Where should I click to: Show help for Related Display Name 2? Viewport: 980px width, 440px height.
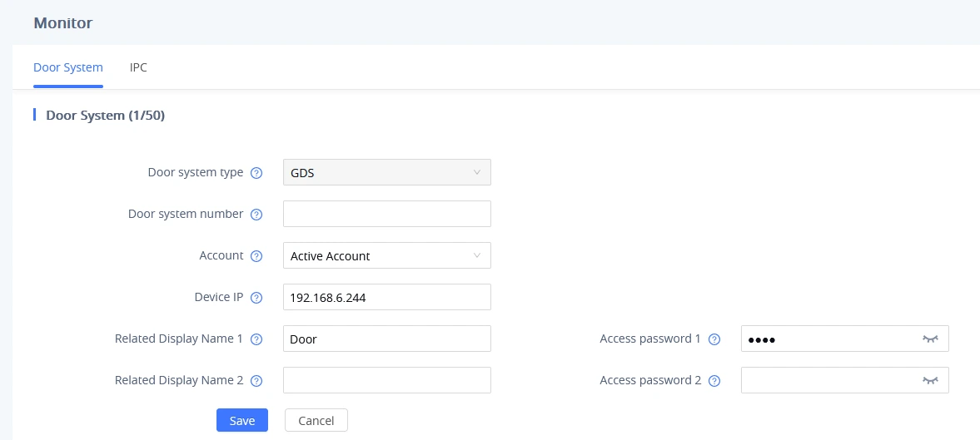[256, 381]
